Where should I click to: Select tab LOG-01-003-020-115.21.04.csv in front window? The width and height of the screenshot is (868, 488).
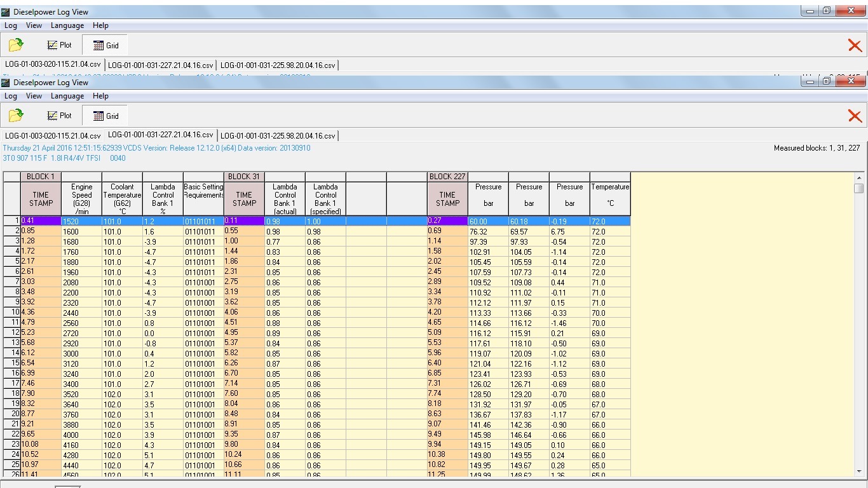[53, 135]
